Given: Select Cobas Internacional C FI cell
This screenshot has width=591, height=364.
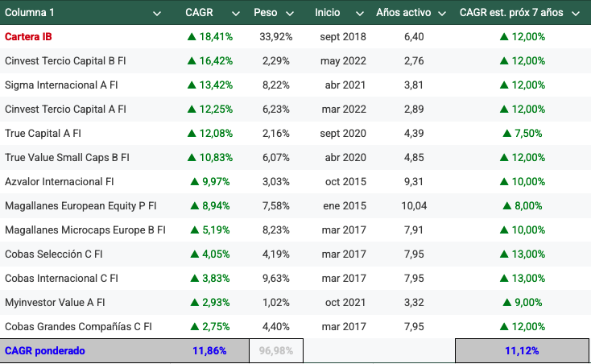Looking at the screenshot, I should coord(61,278).
